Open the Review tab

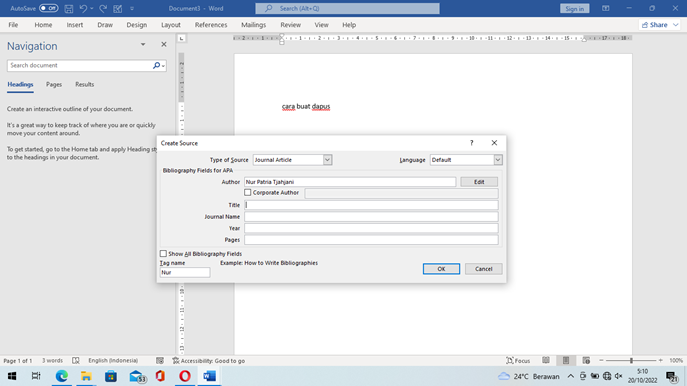290,25
